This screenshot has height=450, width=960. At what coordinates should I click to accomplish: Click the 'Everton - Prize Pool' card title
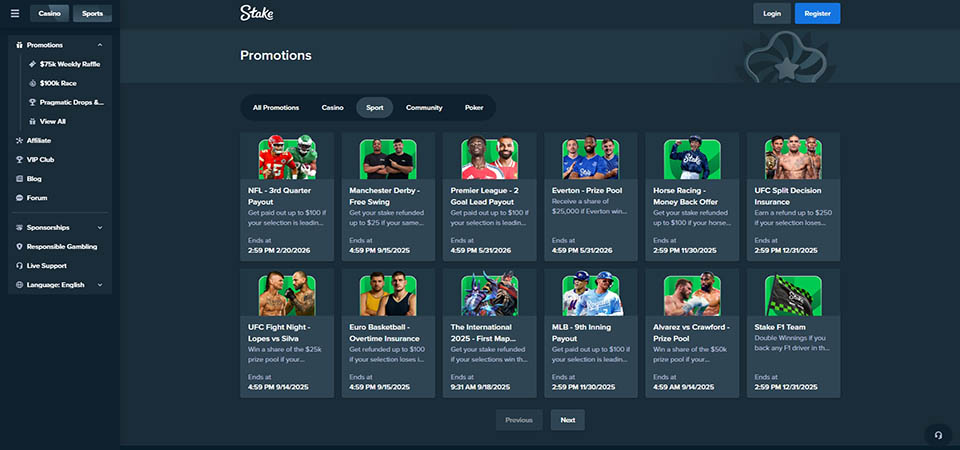[587, 190]
